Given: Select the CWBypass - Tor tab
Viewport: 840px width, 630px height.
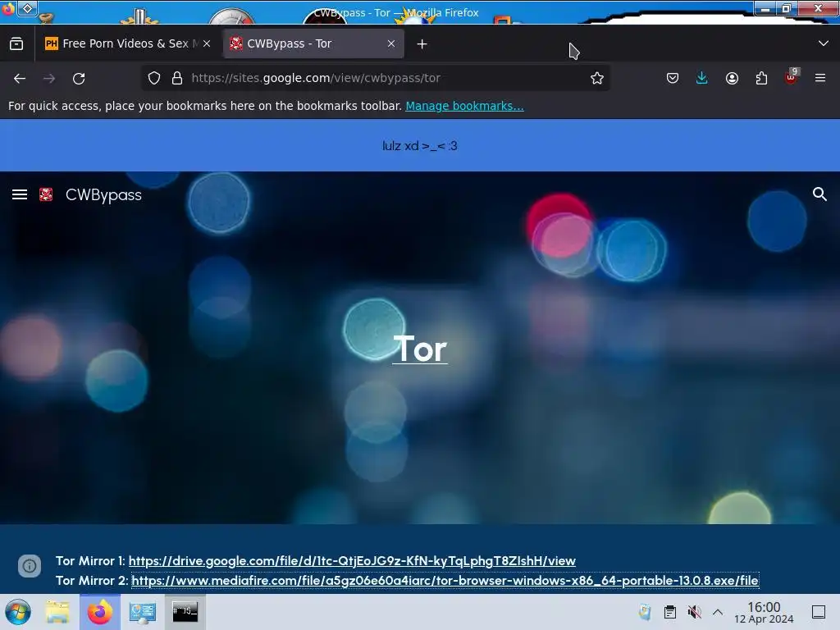Looking at the screenshot, I should pos(313,44).
